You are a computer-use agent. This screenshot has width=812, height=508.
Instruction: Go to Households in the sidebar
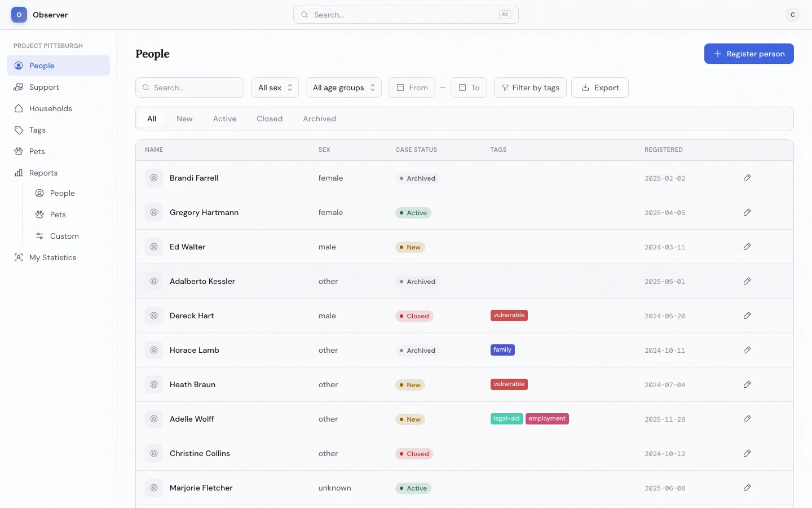(x=58, y=108)
